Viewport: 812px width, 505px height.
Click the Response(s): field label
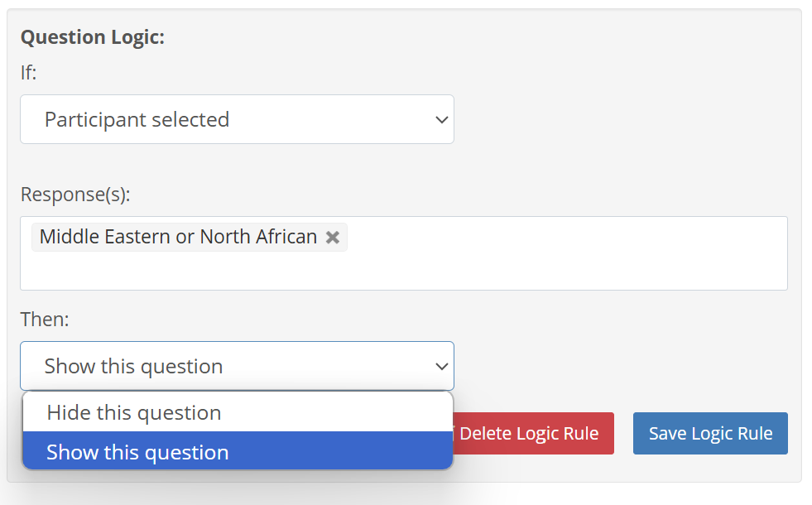tap(75, 195)
